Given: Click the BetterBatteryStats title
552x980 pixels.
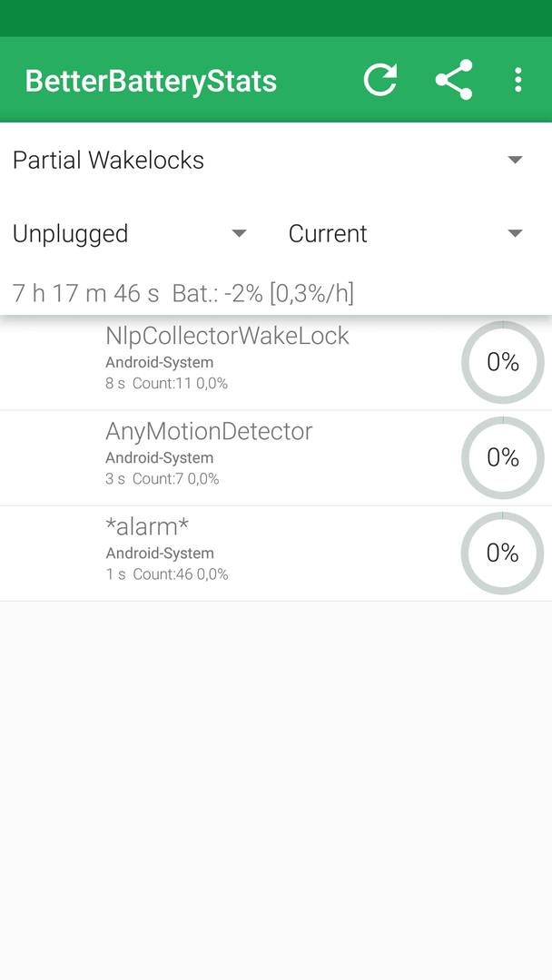Looking at the screenshot, I should click(151, 82).
